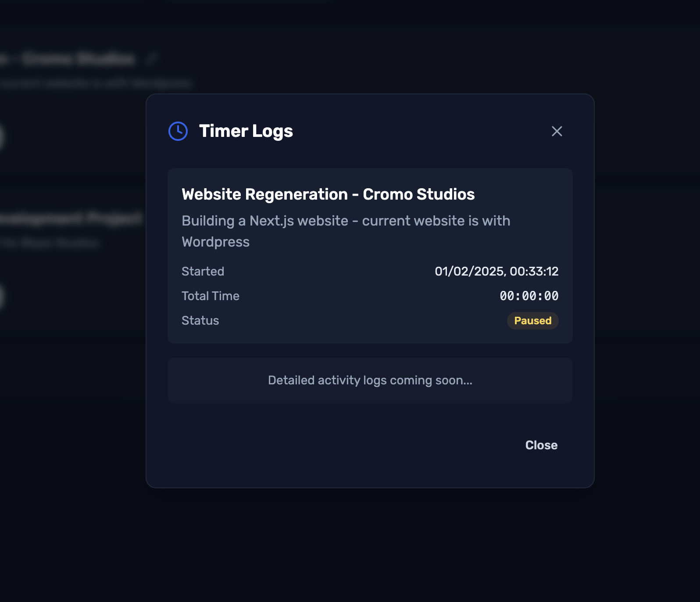
Task: Click the Detailed activity logs coming soon panel
Action: [370, 380]
